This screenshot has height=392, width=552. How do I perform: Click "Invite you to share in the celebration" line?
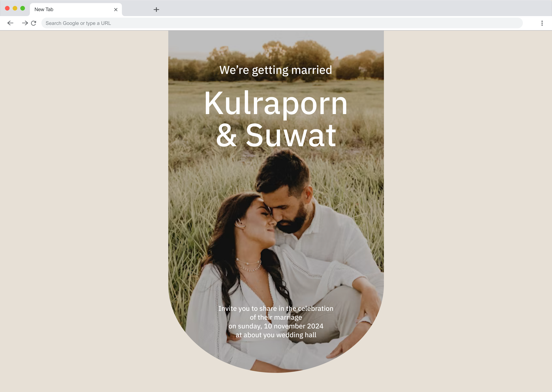click(x=276, y=308)
